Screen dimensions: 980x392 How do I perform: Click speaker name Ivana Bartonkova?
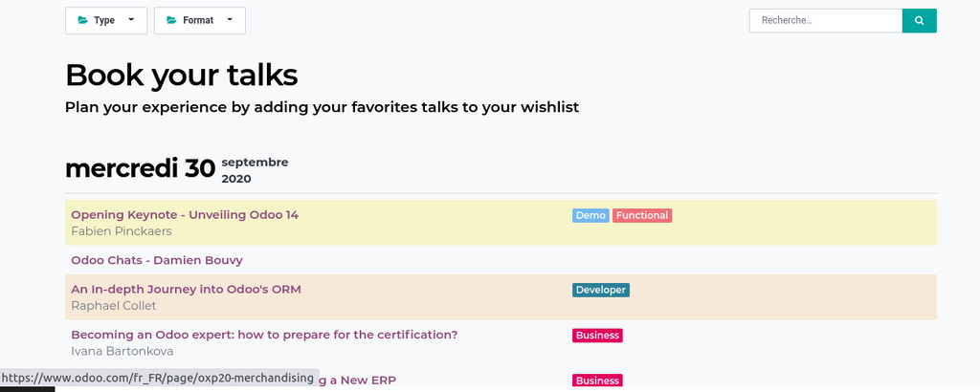click(122, 351)
